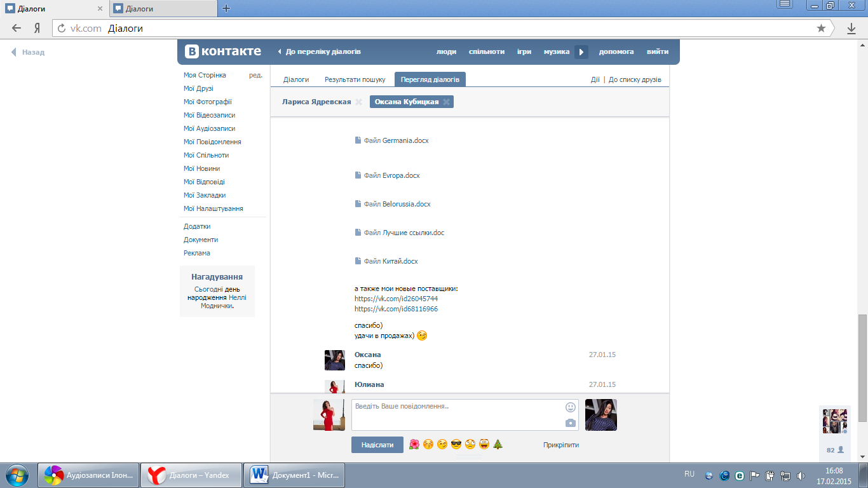Click the volume speaker tray icon
This screenshot has height=488, width=868.
(801, 475)
